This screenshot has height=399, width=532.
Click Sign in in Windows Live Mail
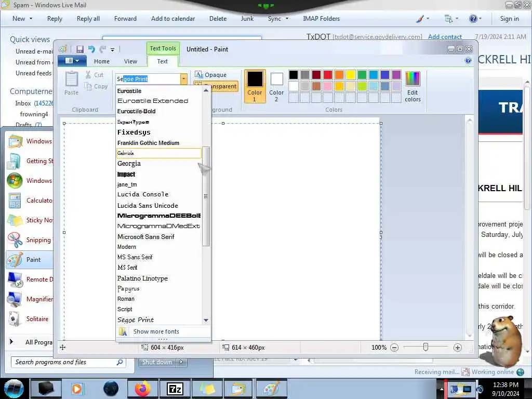pos(509,19)
